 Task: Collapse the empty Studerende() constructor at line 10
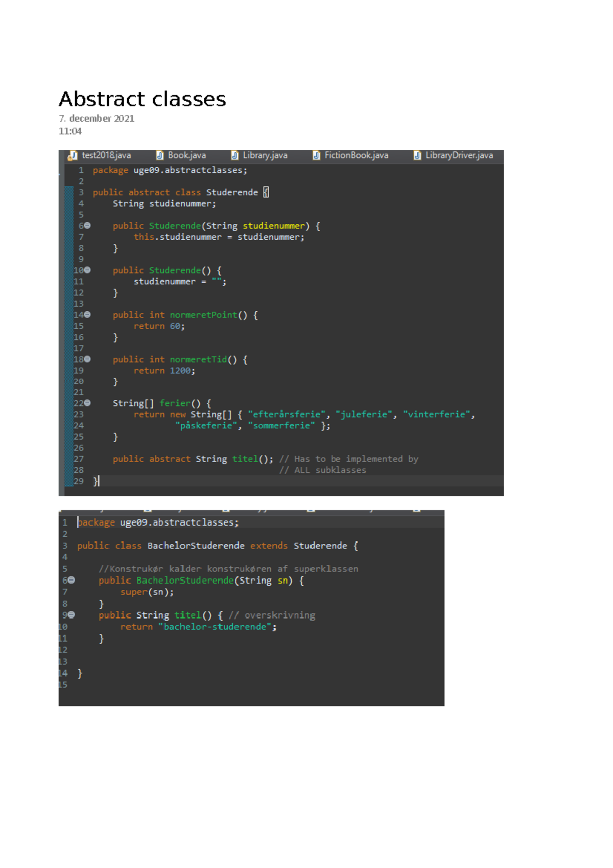tap(87, 270)
